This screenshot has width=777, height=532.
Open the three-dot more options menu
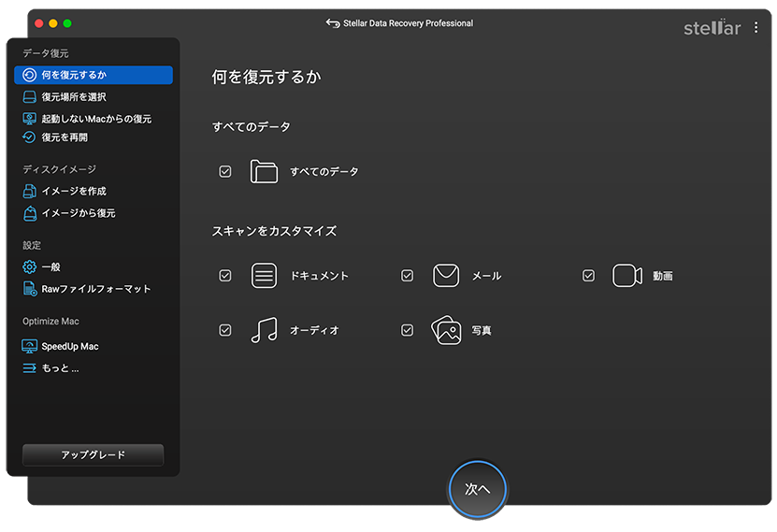tap(756, 28)
